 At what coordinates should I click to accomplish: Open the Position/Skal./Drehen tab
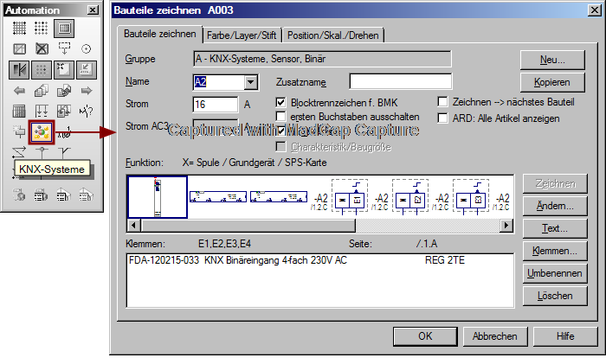point(333,35)
